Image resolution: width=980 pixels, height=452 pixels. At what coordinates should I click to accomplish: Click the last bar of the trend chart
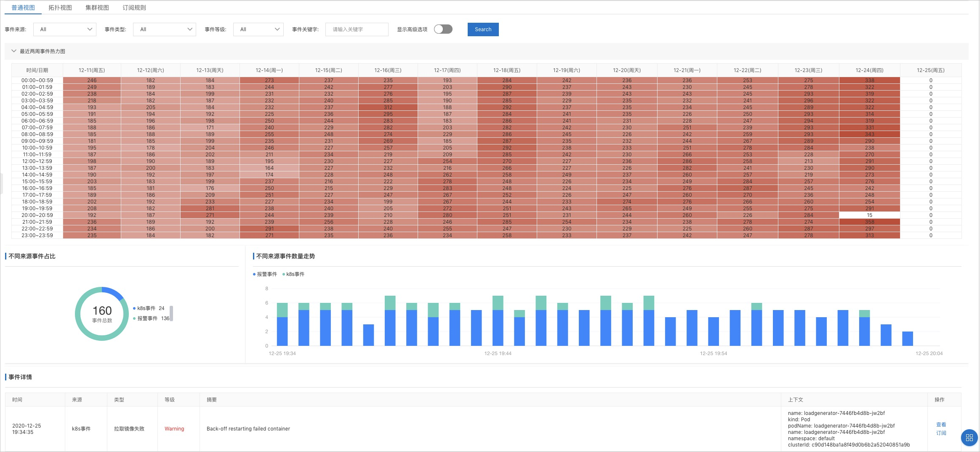908,339
